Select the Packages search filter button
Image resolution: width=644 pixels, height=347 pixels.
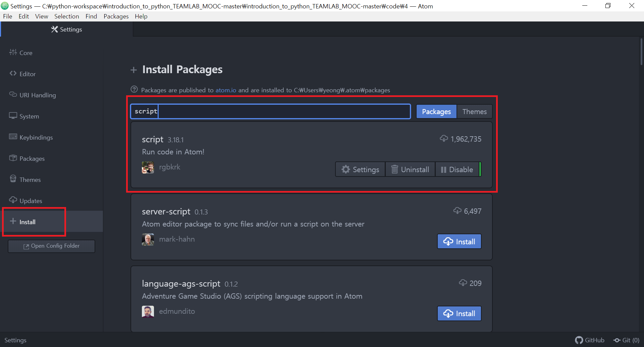point(436,111)
